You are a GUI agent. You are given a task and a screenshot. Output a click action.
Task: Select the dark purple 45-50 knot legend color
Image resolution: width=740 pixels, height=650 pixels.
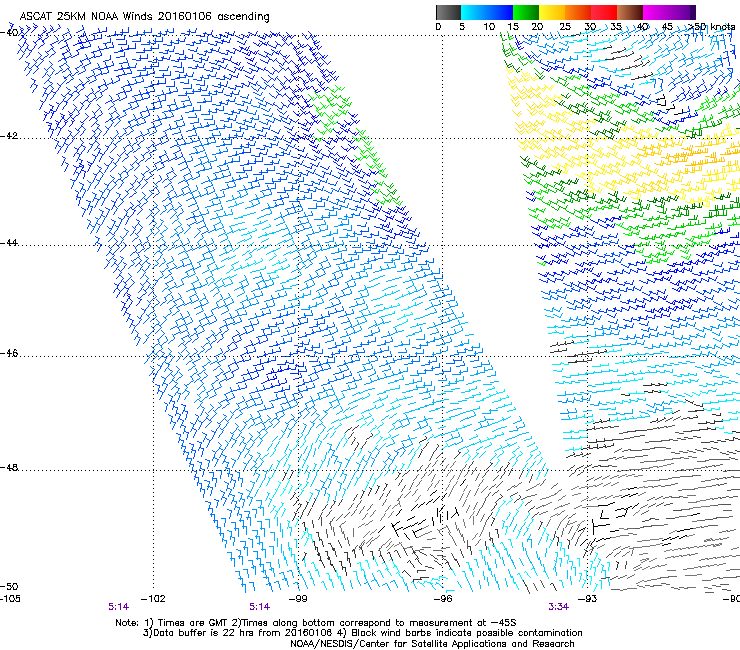coord(682,12)
